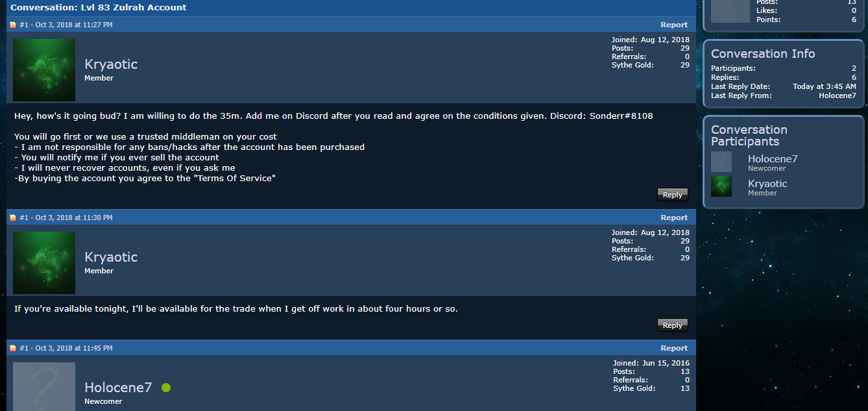Reply to the message about being available tonight
The width and height of the screenshot is (868, 411).
pos(672,325)
